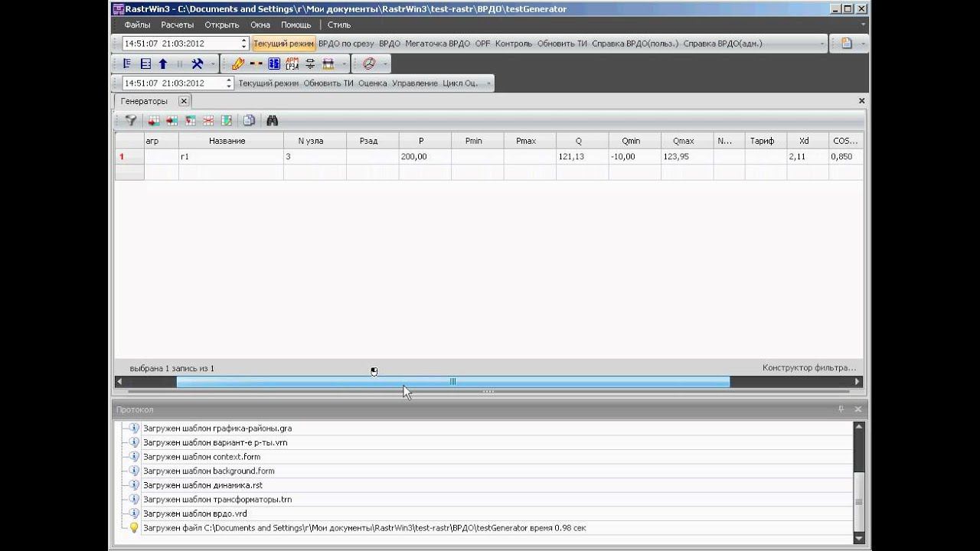Open Конструктор фильтра link
The width and height of the screenshot is (980, 551).
point(809,368)
